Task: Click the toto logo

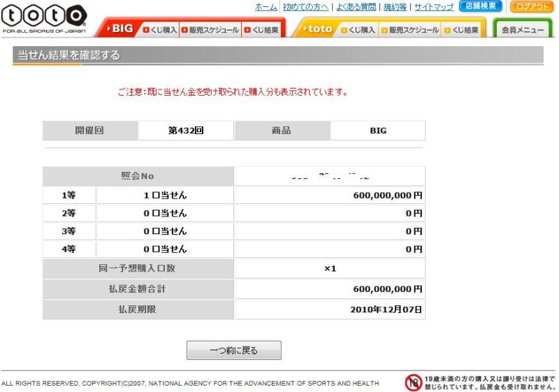Action: coord(43,17)
